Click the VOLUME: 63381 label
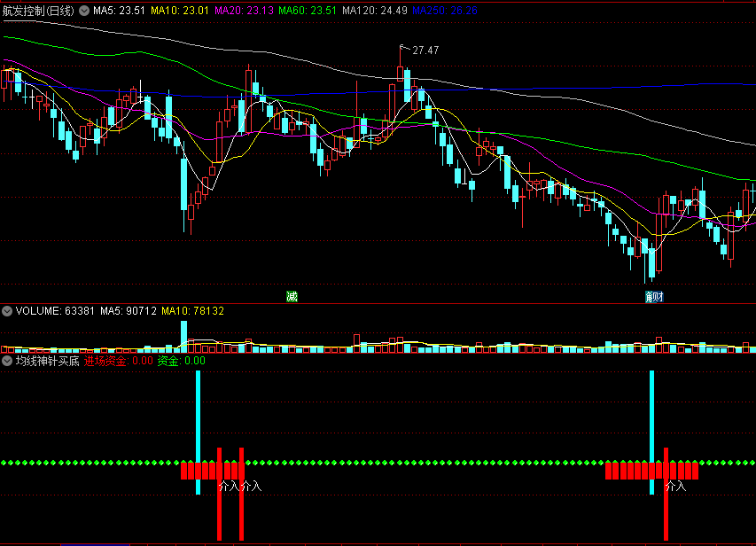The width and height of the screenshot is (756, 546). (55, 311)
